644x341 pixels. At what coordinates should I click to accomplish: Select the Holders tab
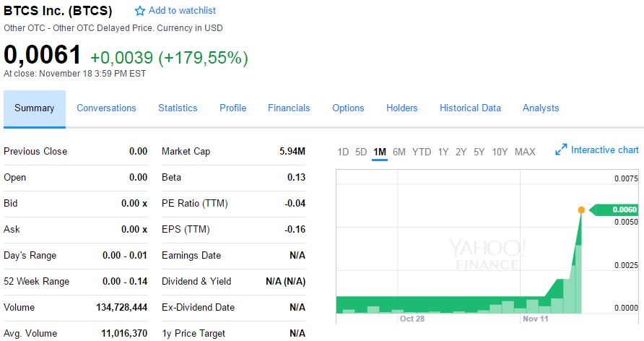coord(401,108)
